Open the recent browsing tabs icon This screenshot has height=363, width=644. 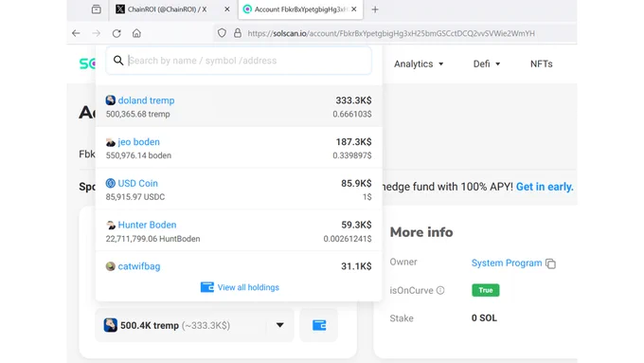click(x=96, y=9)
